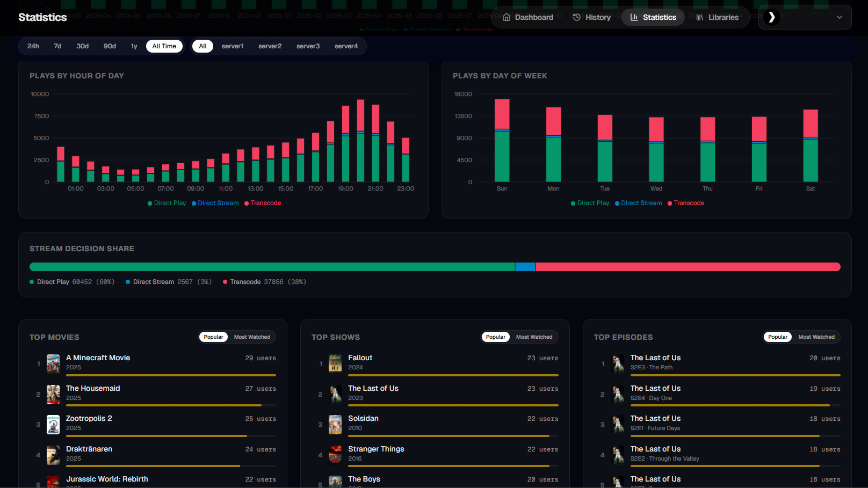This screenshot has height=488, width=868.
Task: Expand the user menu dropdown arrow
Action: pos(840,17)
